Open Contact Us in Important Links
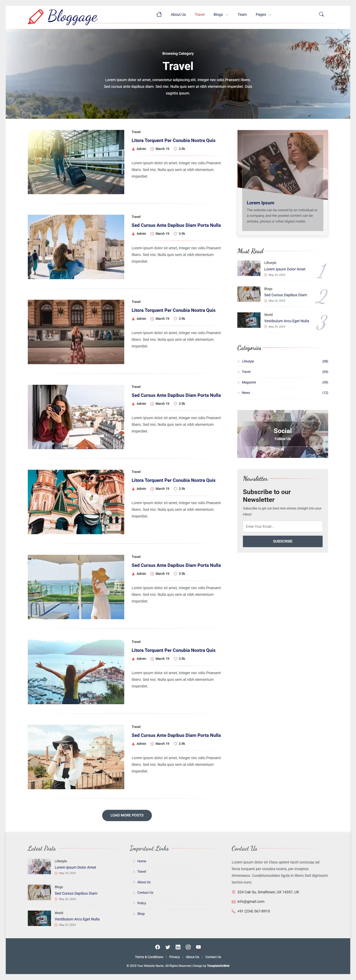Screen dimensions: 356x980 click(145, 893)
